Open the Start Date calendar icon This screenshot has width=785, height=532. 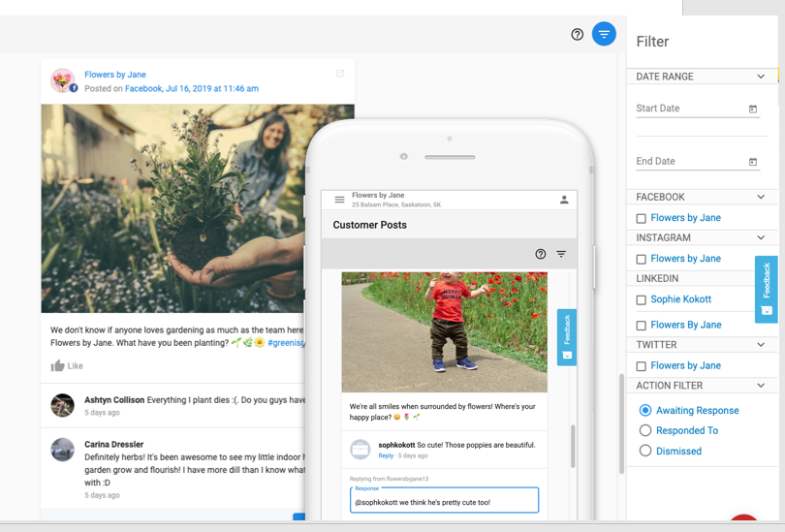coord(753,109)
